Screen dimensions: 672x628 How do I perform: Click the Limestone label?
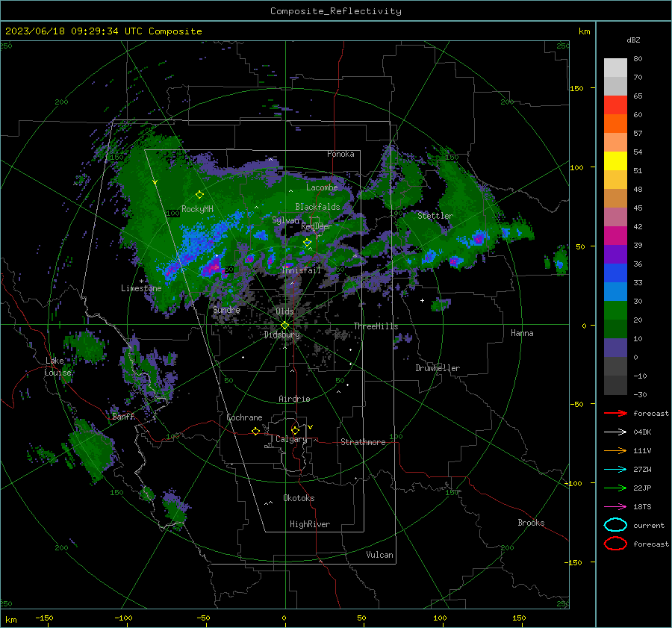pyautogui.click(x=141, y=288)
